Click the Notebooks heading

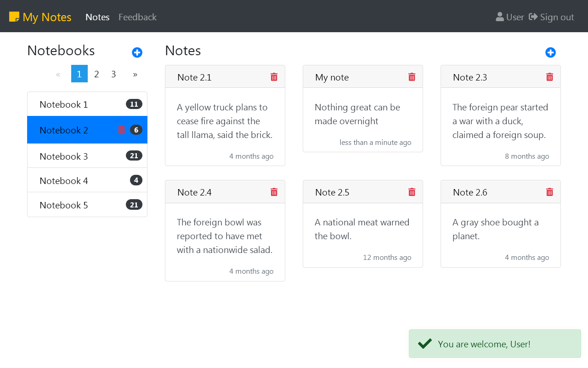pyautogui.click(x=61, y=51)
